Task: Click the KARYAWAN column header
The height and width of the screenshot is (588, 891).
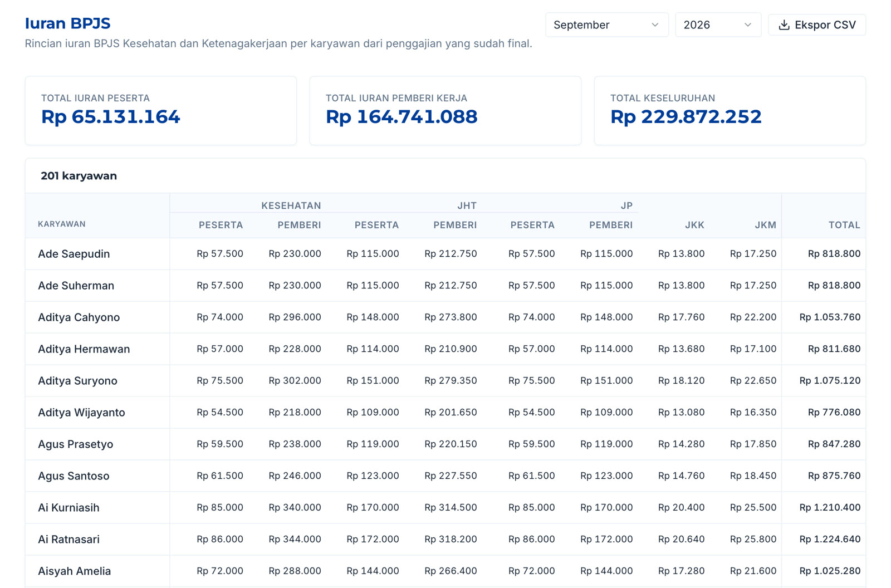Action: 62,224
